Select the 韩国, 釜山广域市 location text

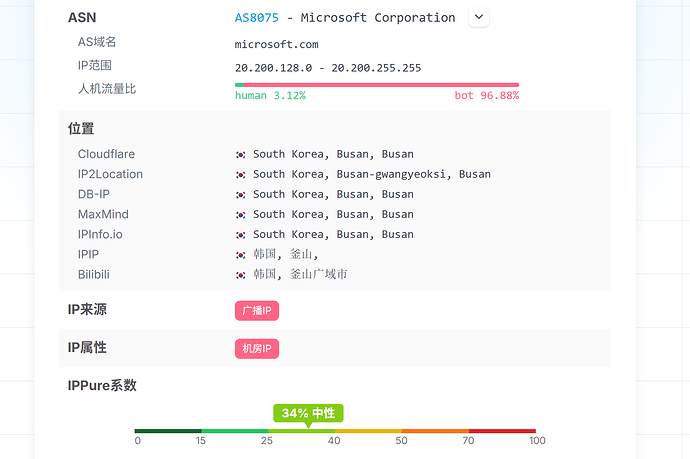point(300,275)
